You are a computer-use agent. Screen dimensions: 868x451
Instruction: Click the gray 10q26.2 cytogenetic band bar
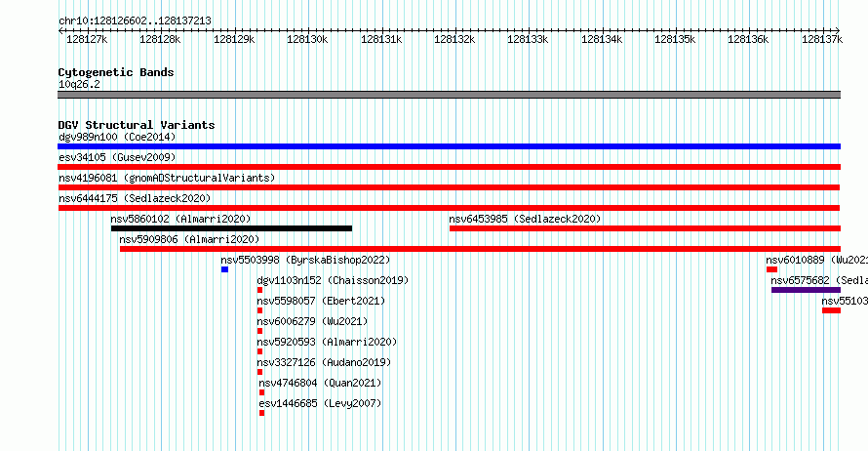click(449, 95)
